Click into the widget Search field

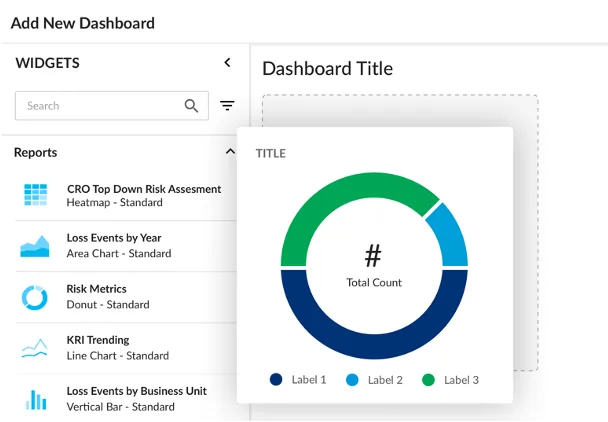(112, 106)
